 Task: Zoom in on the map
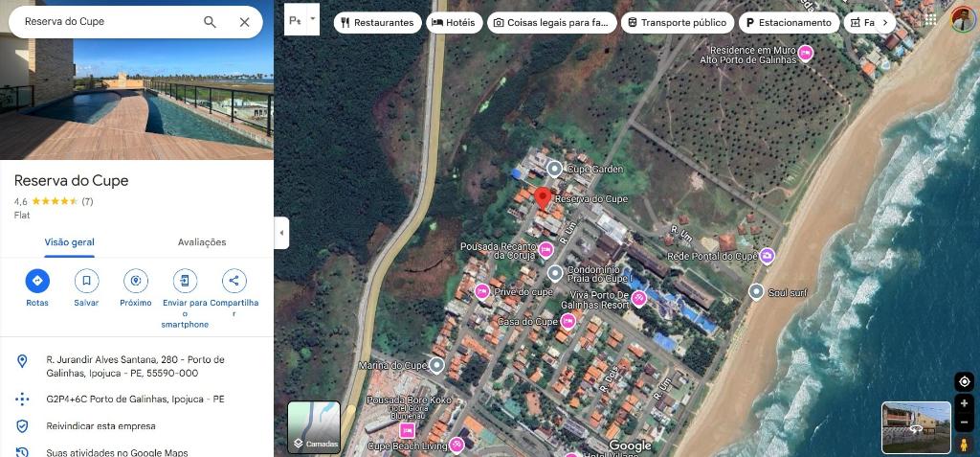[x=965, y=403]
